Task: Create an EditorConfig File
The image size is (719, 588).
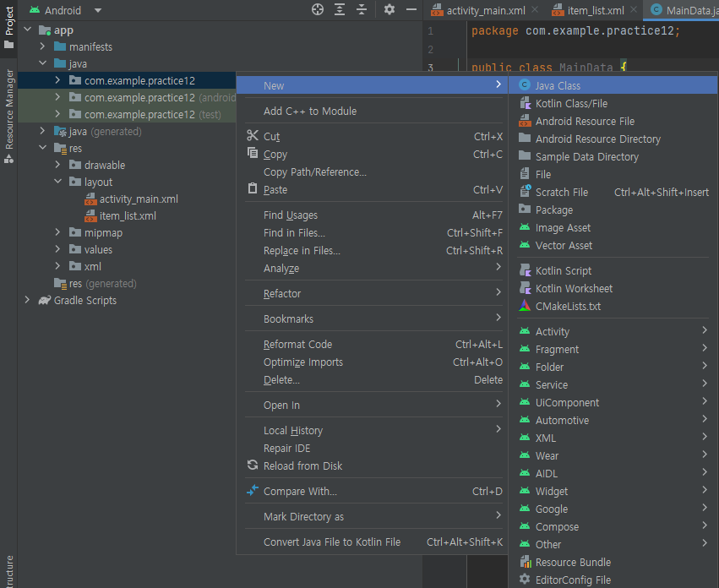Action: [613, 580]
